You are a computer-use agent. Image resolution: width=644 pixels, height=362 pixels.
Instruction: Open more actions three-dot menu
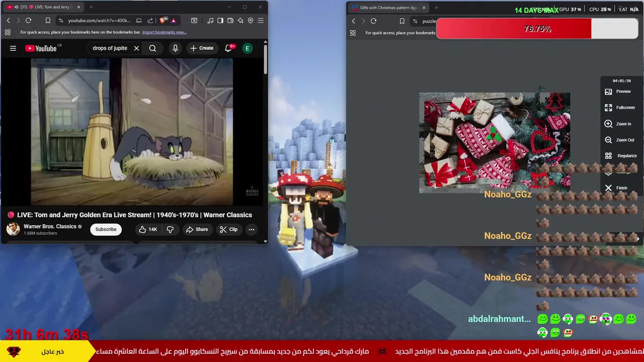click(x=252, y=229)
